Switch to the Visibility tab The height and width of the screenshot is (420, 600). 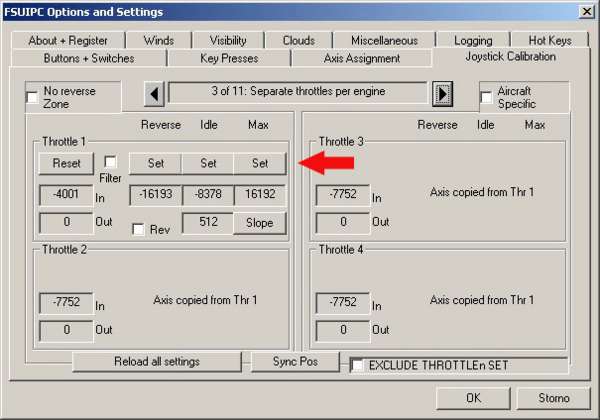[228, 41]
